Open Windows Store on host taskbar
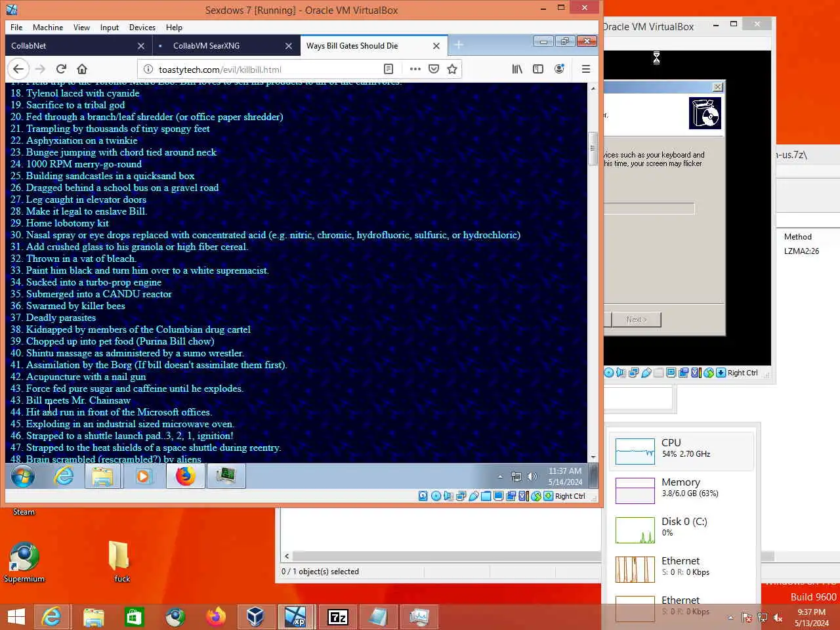Image resolution: width=840 pixels, height=630 pixels. [134, 617]
